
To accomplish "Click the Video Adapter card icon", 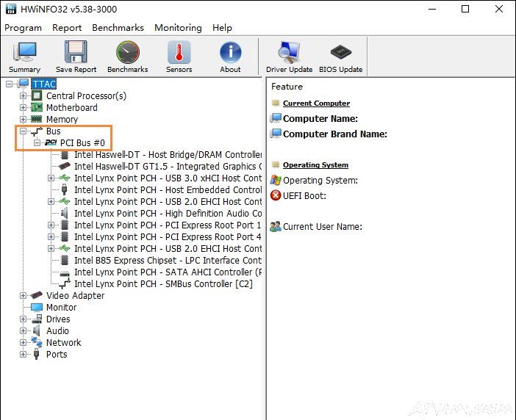I will pyautogui.click(x=37, y=295).
